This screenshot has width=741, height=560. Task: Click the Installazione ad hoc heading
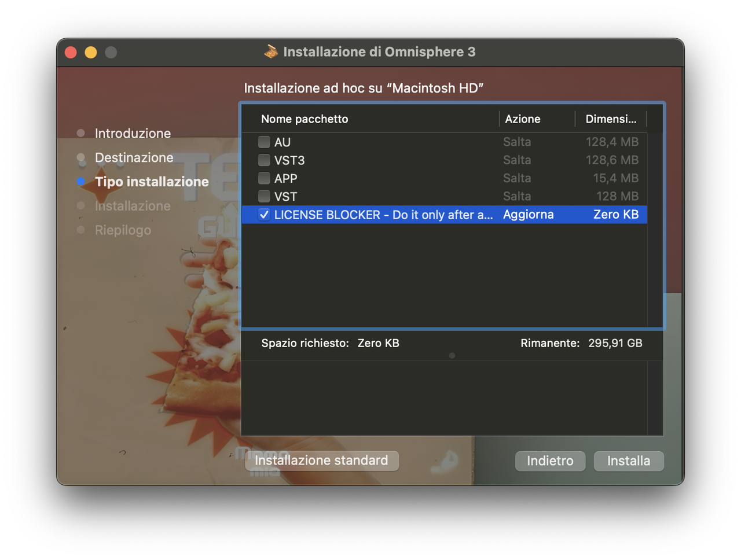[364, 88]
